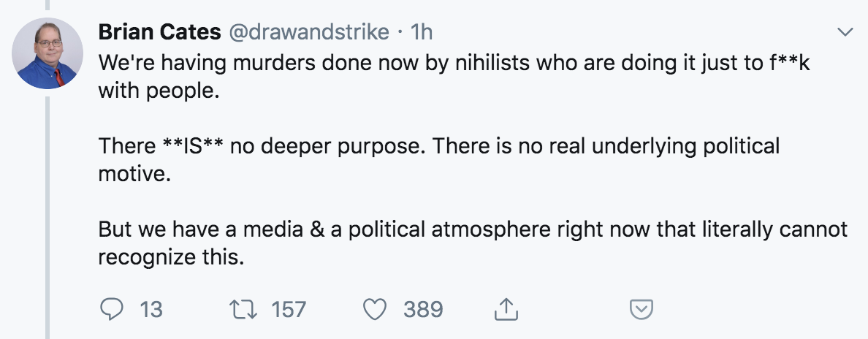Image resolution: width=868 pixels, height=339 pixels.
Task: Open the tweet via 1h timestamp
Action: click(422, 32)
